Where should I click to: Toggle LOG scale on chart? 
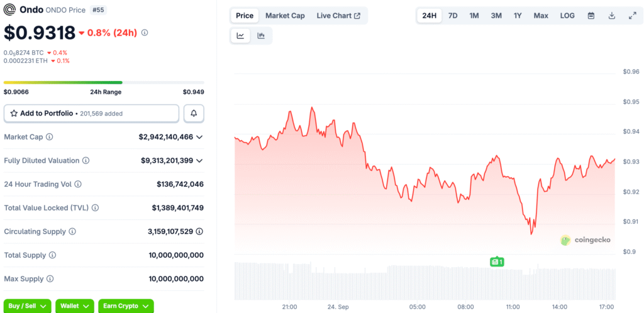click(567, 16)
